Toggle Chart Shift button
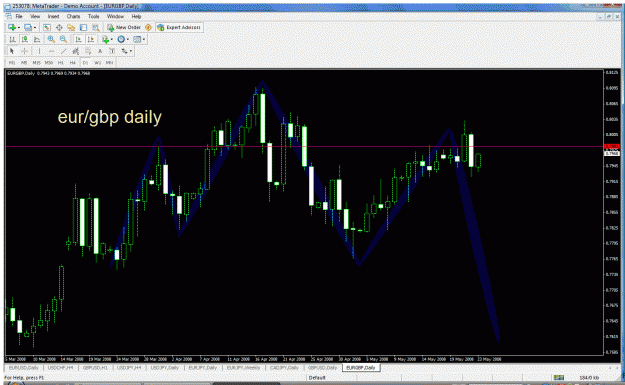 (x=91, y=39)
